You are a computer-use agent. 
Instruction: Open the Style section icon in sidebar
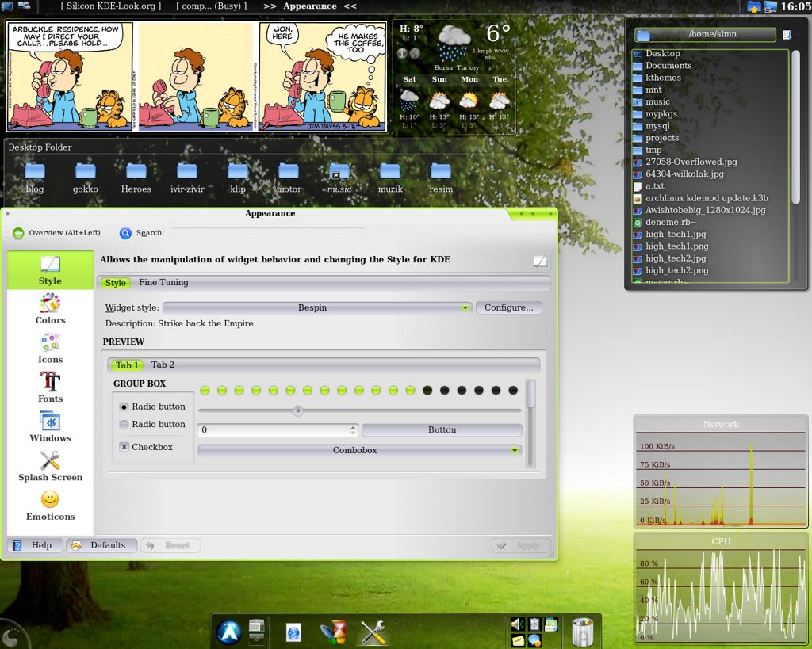[50, 269]
